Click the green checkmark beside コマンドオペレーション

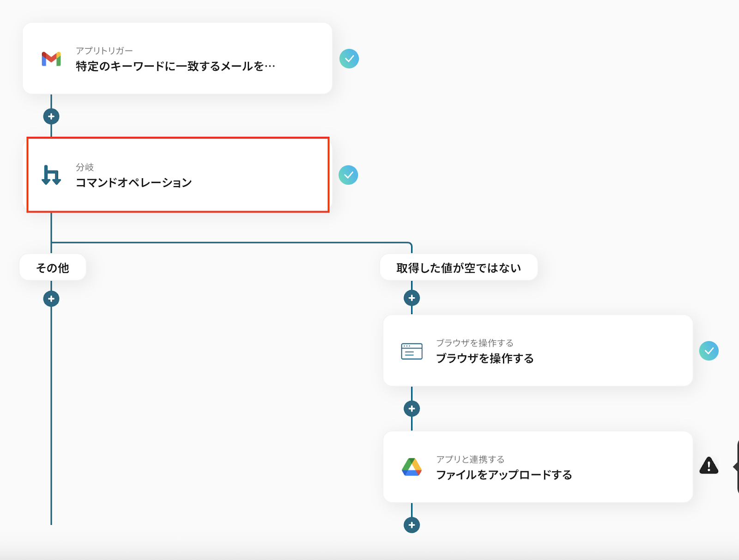tap(348, 175)
